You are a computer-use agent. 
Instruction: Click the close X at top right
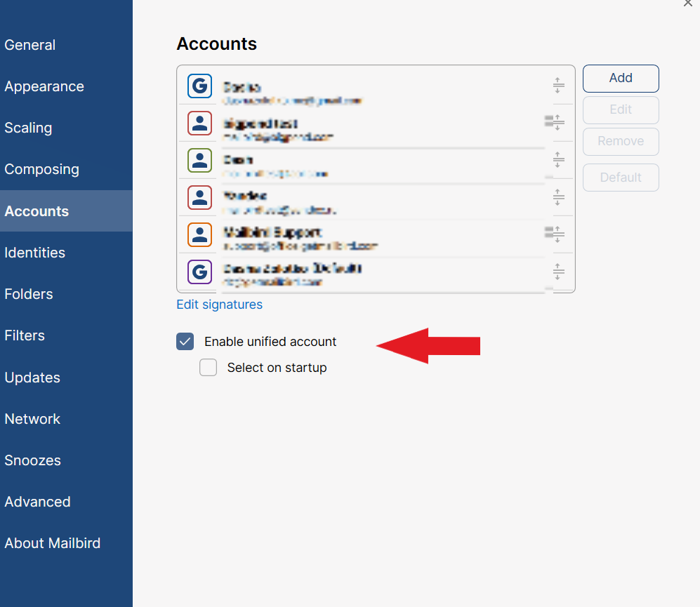(688, 4)
